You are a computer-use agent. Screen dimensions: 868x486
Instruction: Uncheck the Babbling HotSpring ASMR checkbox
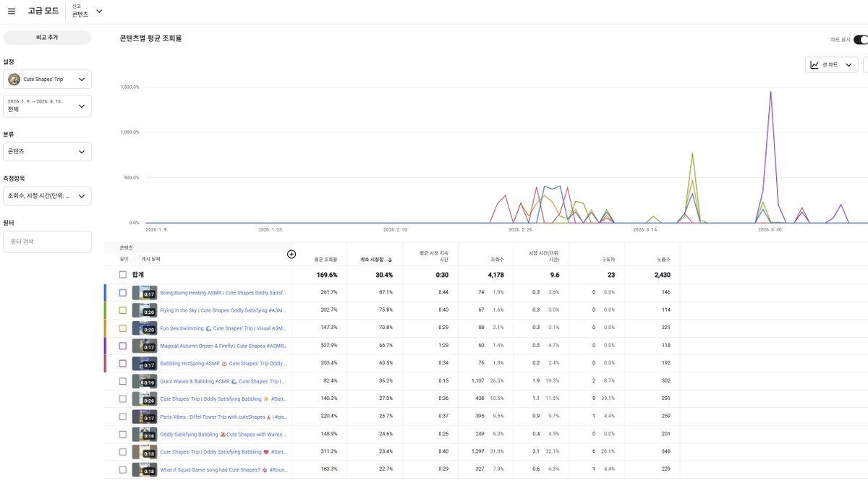(123, 363)
